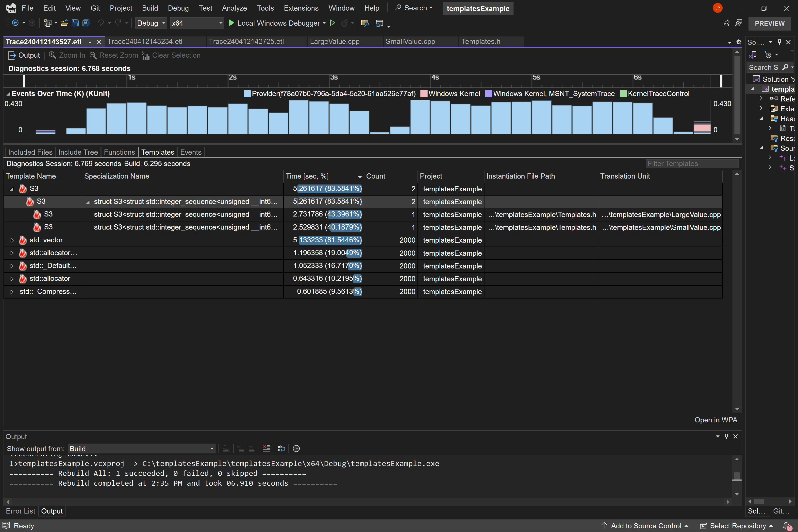The image size is (798, 532).
Task: Pin the Output panel with pushpin
Action: (726, 436)
